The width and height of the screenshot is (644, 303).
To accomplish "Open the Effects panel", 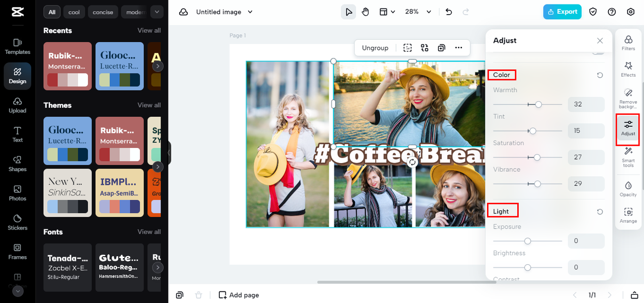I will (628, 69).
